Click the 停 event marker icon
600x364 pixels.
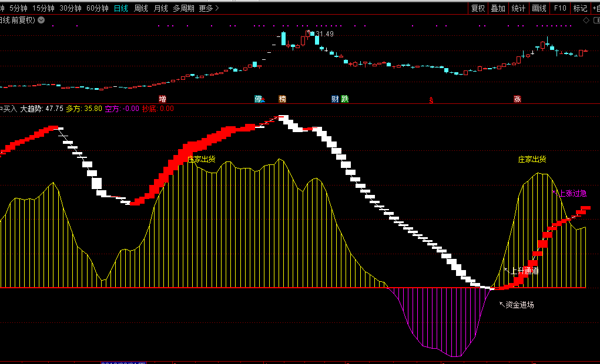click(x=259, y=99)
